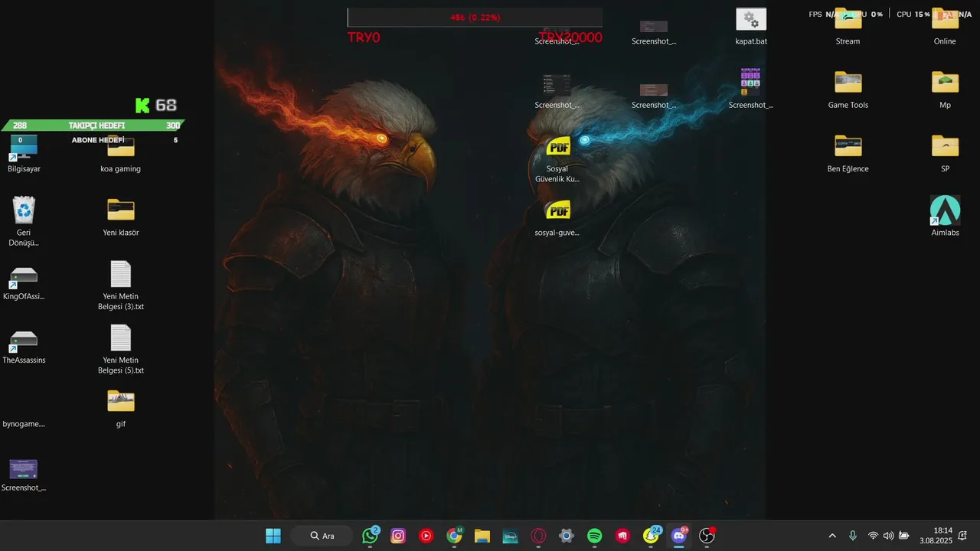Screen dimensions: 980x551
Task: Open the notification bell in taskbar
Action: click(963, 536)
